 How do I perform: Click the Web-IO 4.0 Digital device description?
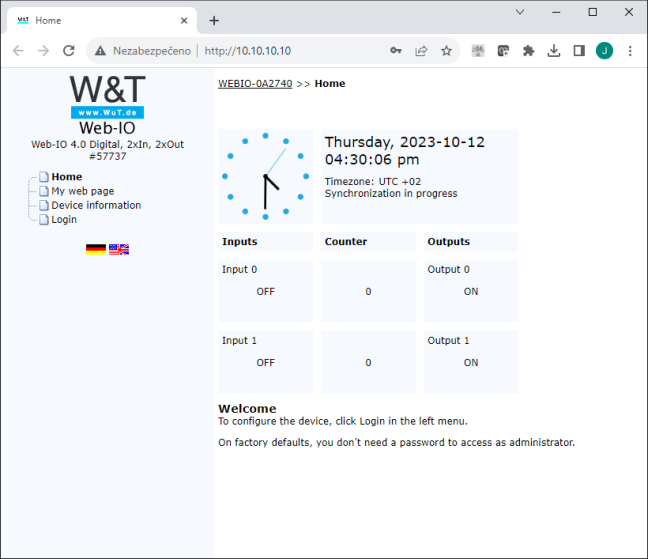(107, 144)
